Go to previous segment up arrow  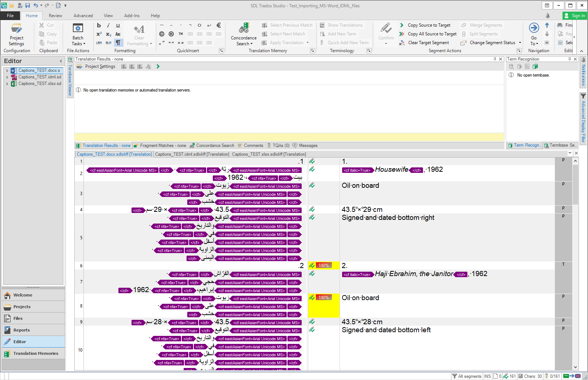[547, 25]
